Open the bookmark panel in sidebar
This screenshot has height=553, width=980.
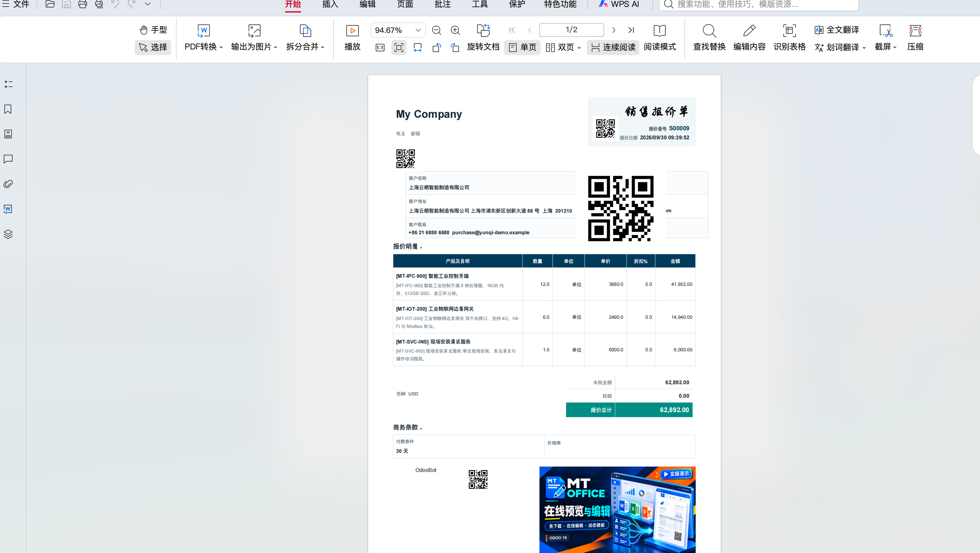(x=8, y=109)
